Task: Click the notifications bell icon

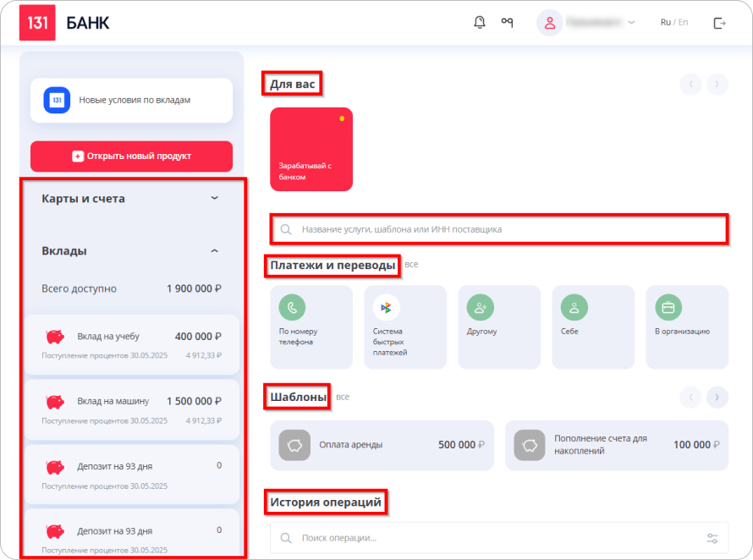Action: click(x=480, y=22)
